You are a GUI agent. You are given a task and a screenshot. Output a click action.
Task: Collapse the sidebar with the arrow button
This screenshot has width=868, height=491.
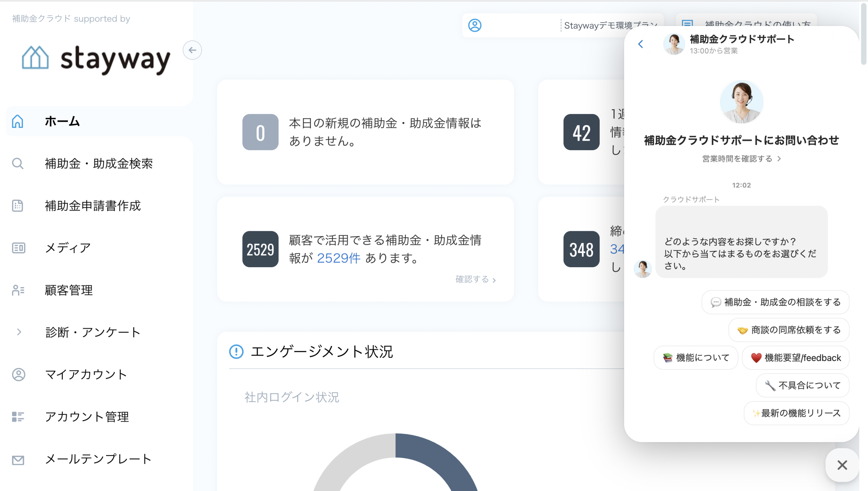pyautogui.click(x=192, y=50)
